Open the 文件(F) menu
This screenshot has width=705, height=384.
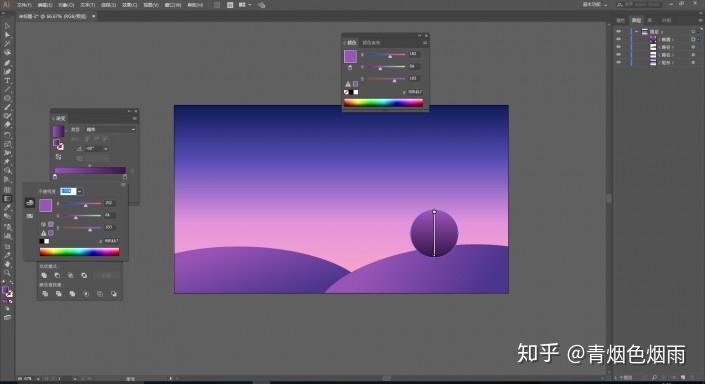click(24, 5)
